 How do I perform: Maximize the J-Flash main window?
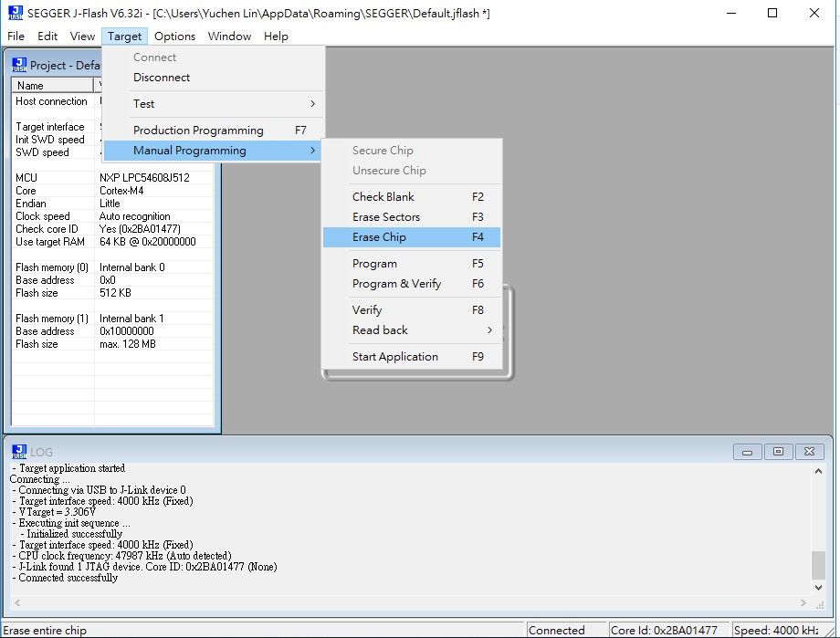pyautogui.click(x=772, y=13)
